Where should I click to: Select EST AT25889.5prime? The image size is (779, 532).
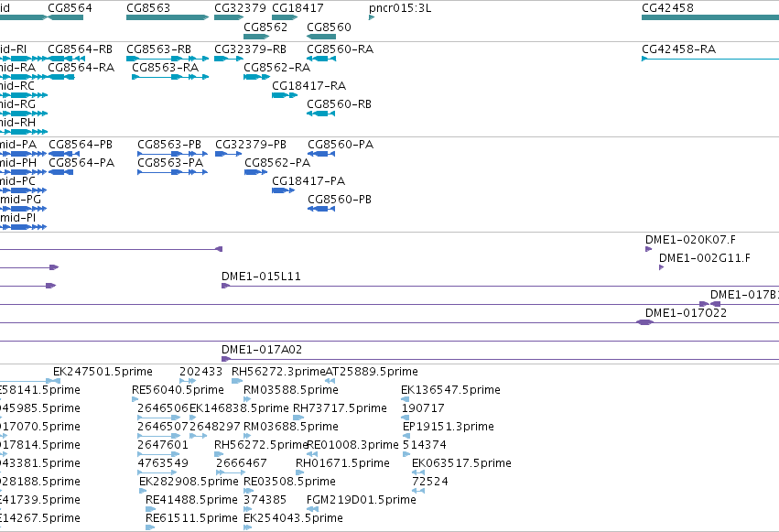330,381
